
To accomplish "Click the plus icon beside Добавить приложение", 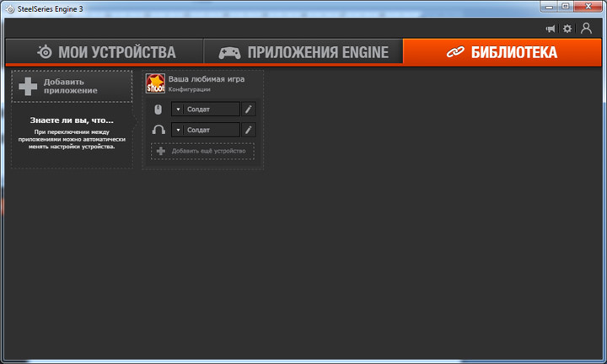I will tap(28, 86).
